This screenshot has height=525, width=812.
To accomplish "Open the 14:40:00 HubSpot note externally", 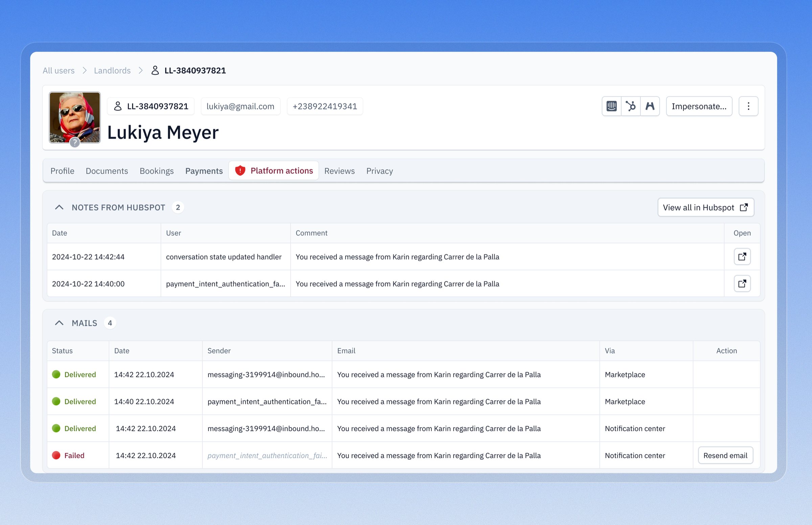I will [x=742, y=284].
